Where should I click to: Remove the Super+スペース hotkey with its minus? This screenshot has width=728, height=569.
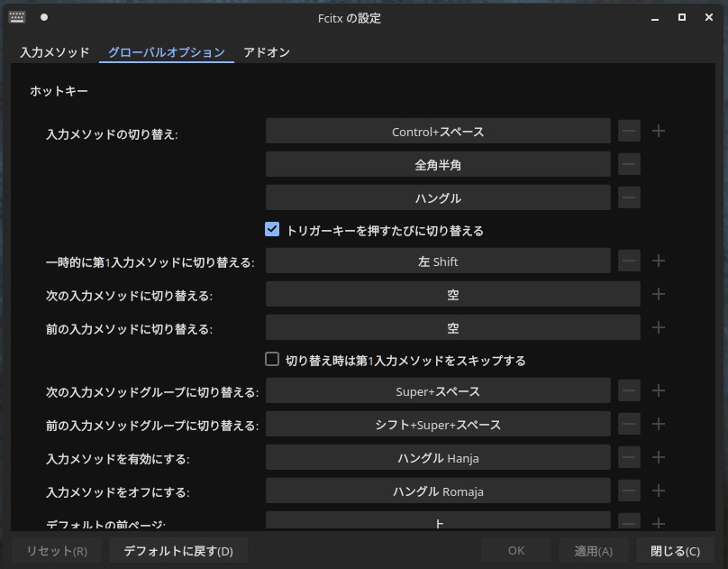point(629,390)
